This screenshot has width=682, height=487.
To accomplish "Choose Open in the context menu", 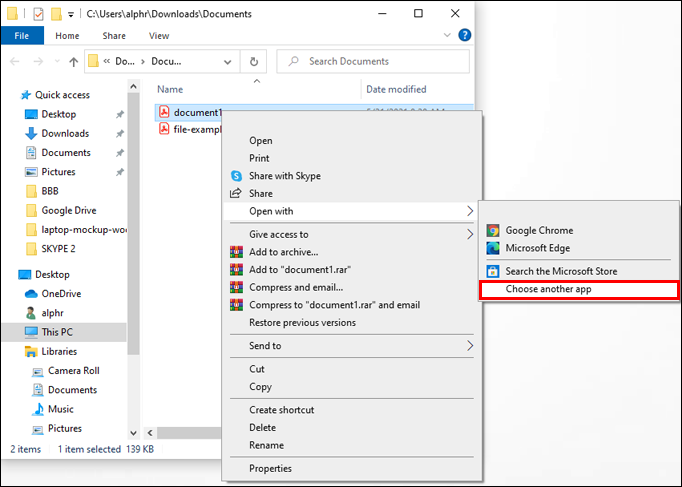I will click(x=352, y=140).
